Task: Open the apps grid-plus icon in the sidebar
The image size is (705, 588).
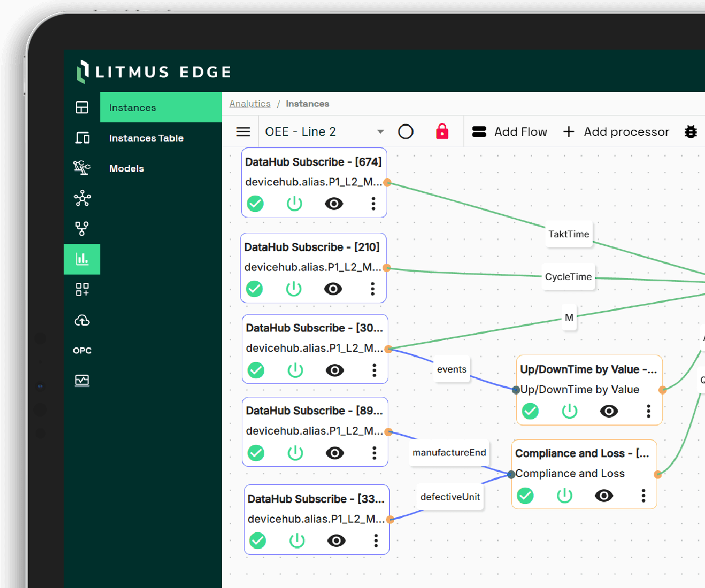Action: [x=82, y=289]
